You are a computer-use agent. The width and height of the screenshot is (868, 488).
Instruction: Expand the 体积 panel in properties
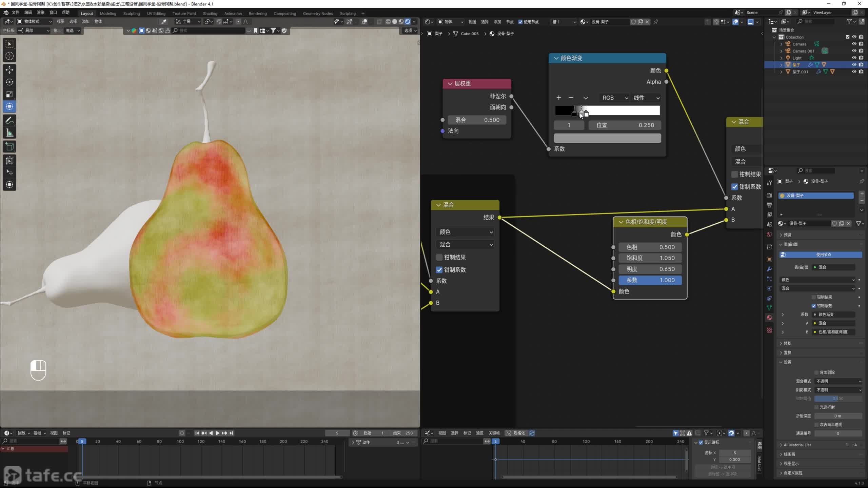[787, 343]
